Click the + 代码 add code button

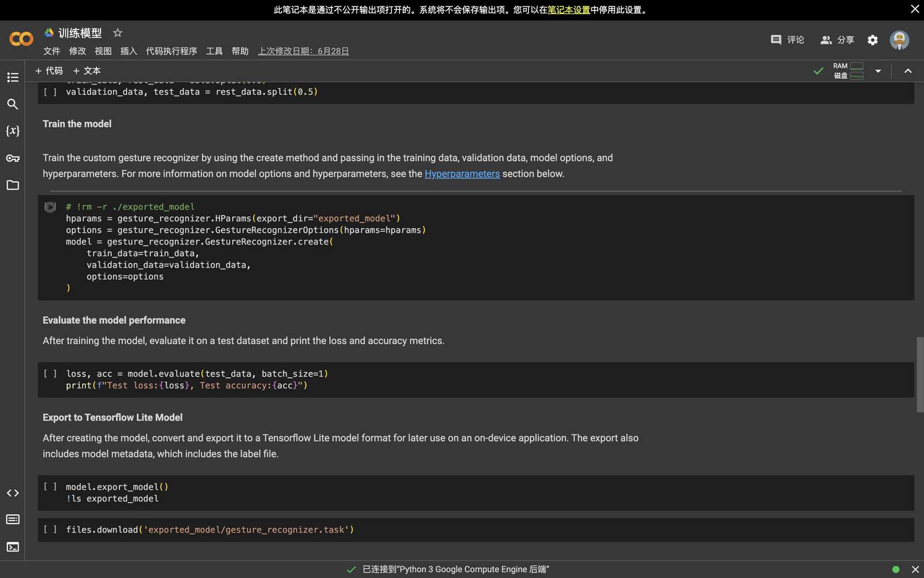(x=49, y=71)
